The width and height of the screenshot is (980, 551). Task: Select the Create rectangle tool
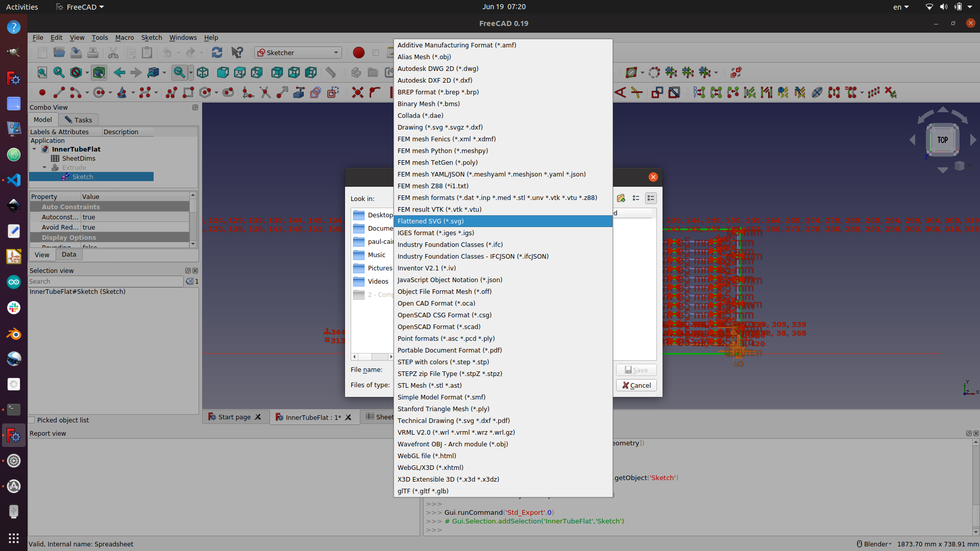tap(188, 92)
